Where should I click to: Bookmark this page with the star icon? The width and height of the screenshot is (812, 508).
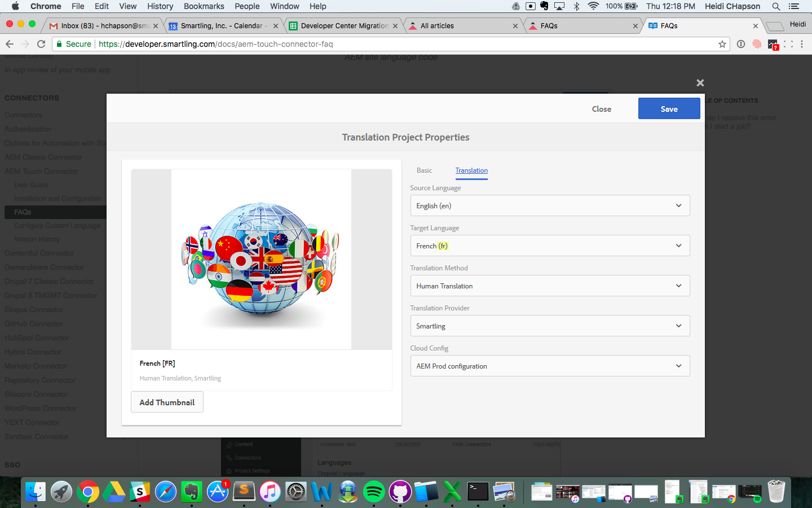722,44
